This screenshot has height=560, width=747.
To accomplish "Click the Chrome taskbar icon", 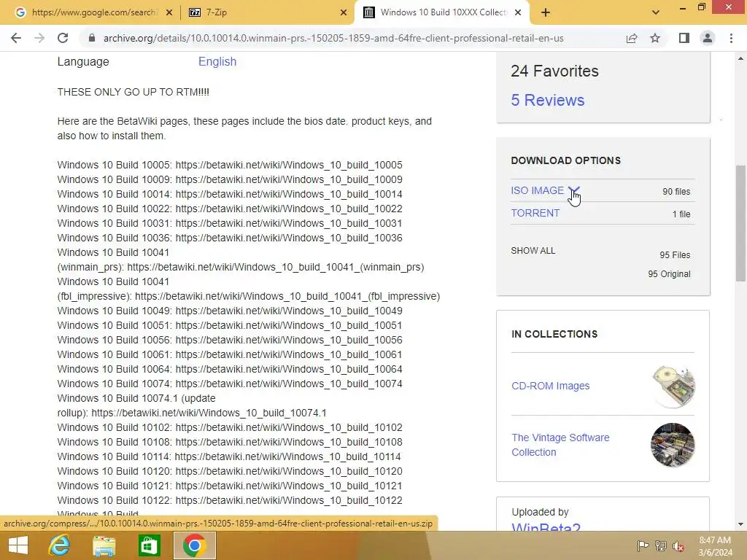I will pos(194,545).
